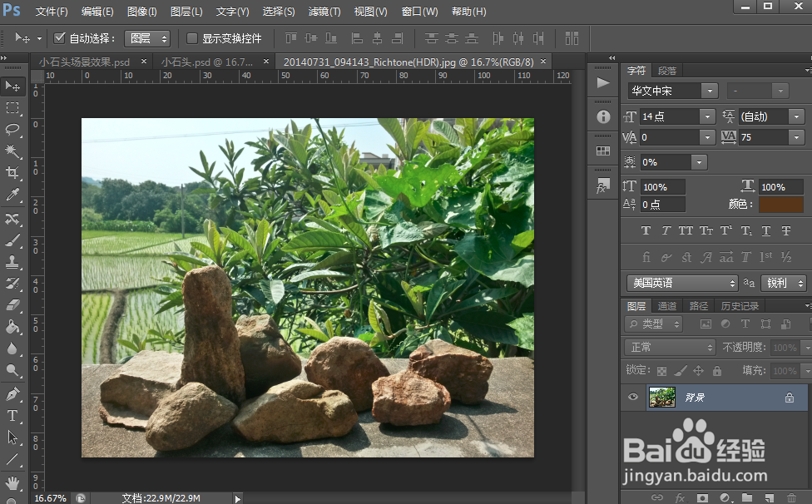Screen dimensions: 812x504
Task: Add layer style fx button at bottom
Action: [680, 498]
